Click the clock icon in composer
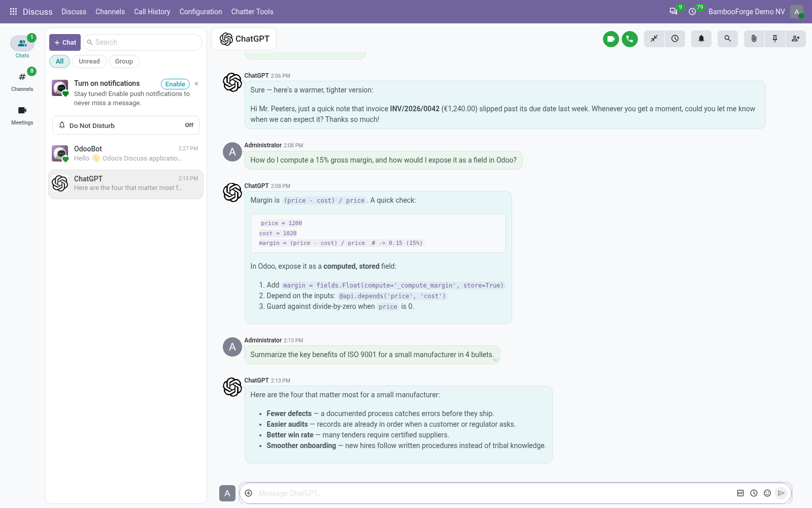This screenshot has height=508, width=812. coord(754,493)
